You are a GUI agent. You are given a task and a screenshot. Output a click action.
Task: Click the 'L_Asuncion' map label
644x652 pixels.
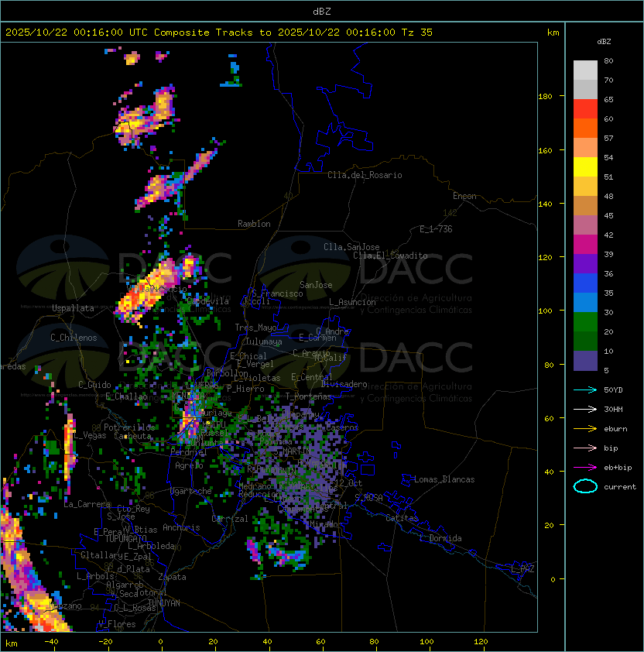tap(352, 302)
